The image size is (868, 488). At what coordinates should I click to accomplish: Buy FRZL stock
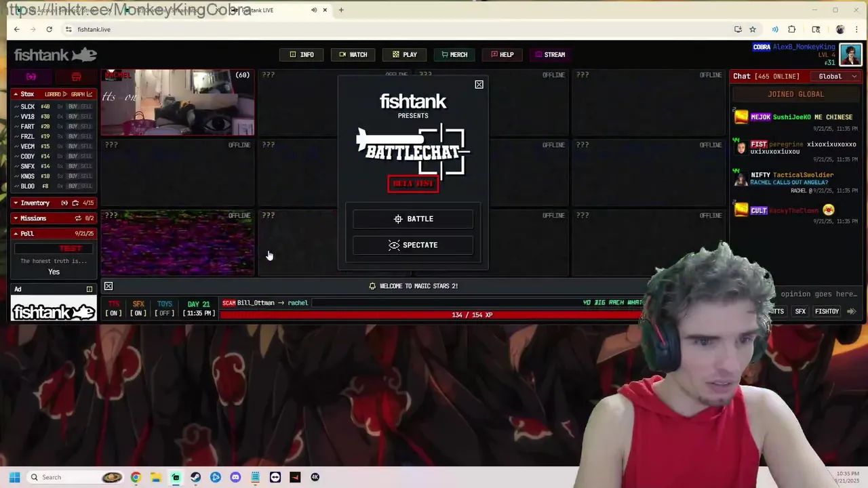pos(73,136)
